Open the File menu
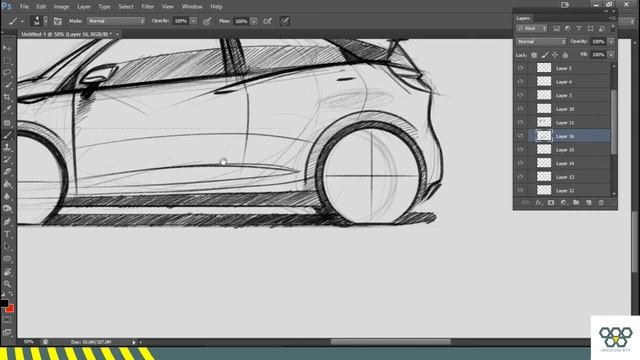Image resolution: width=640 pixels, height=360 pixels. click(24, 7)
